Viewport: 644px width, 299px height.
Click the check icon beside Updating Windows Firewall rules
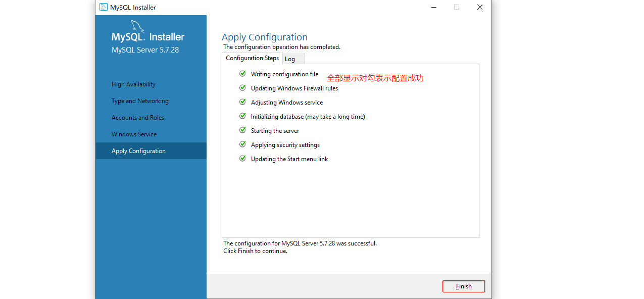tap(242, 88)
